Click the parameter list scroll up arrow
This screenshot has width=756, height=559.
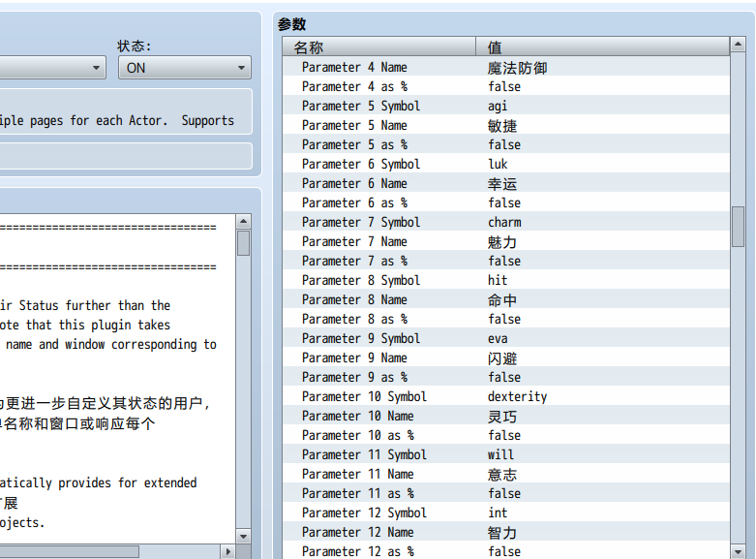[x=738, y=45]
